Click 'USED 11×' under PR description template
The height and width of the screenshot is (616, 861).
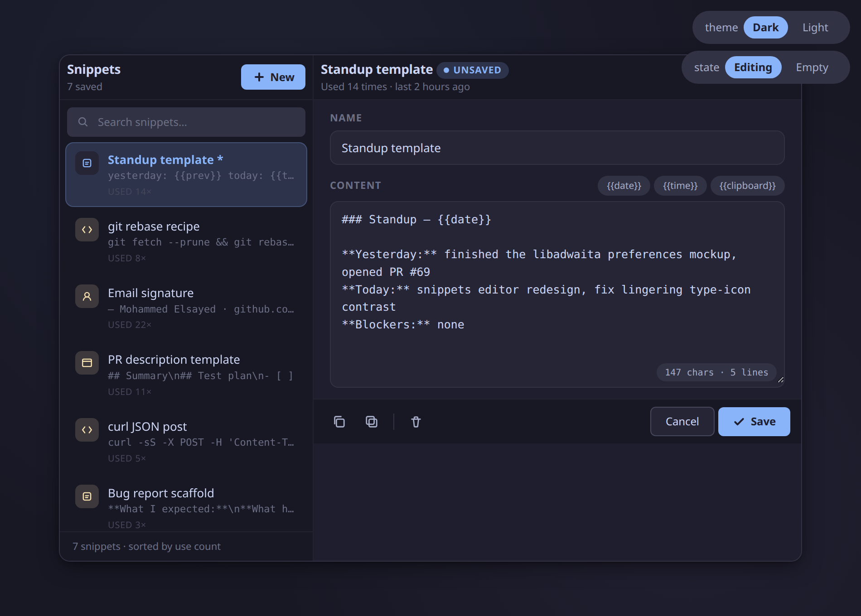[x=130, y=392]
